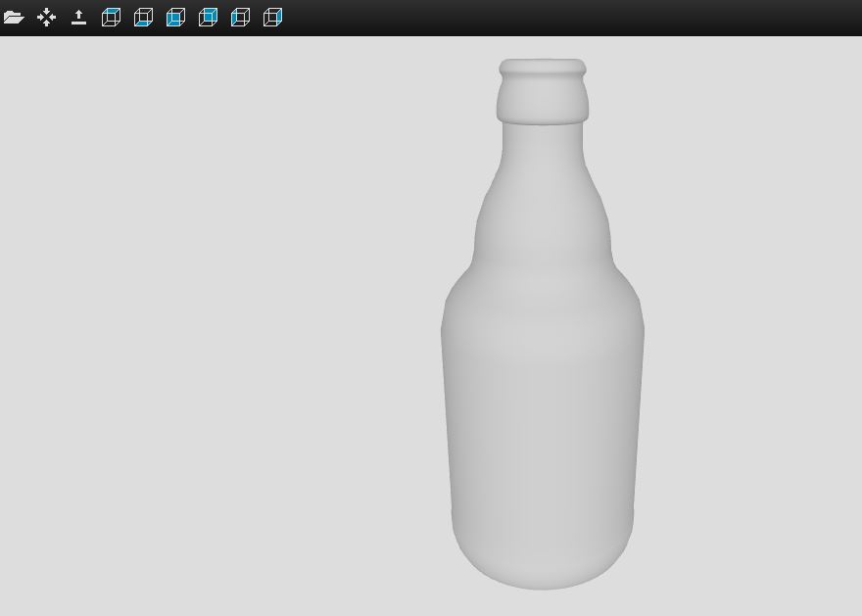Click the empty viewport left of the bottle

[215, 323]
